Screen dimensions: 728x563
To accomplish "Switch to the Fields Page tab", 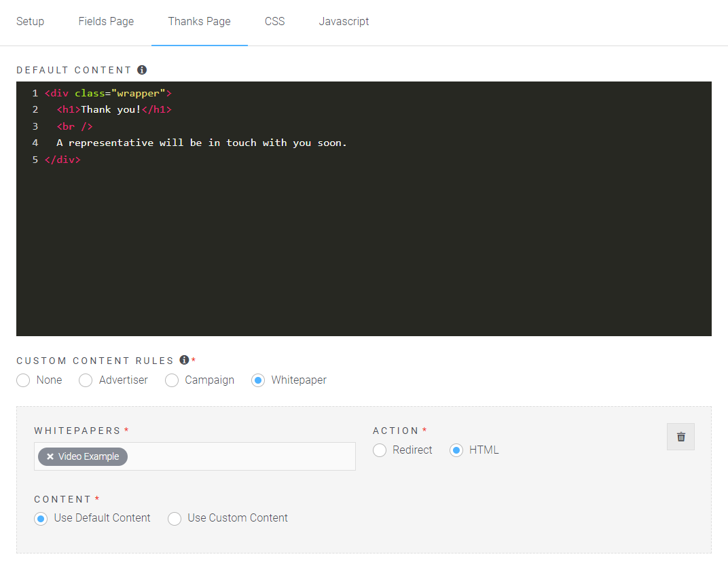I will [106, 21].
